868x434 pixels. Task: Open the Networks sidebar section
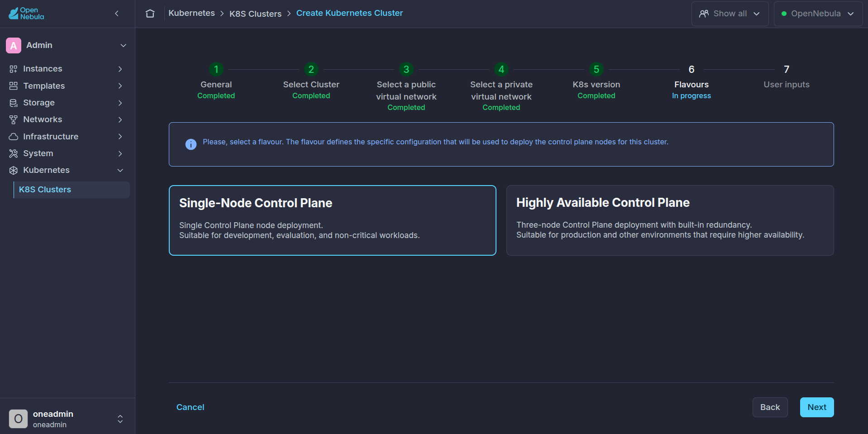pyautogui.click(x=67, y=119)
